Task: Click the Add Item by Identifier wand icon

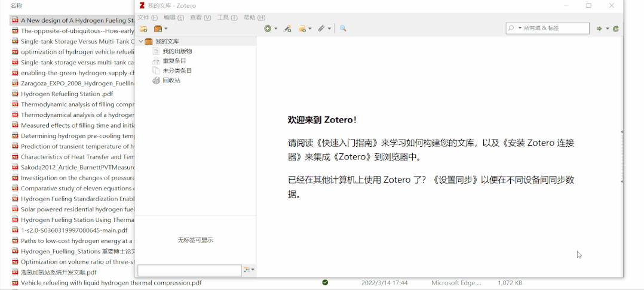Action: [287, 29]
